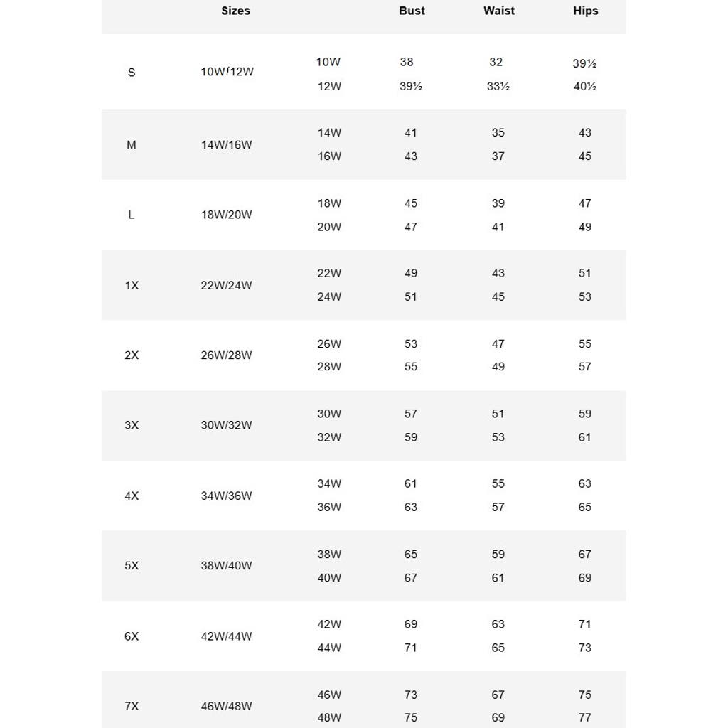
Task: Click the 7X size label
Action: (x=132, y=706)
